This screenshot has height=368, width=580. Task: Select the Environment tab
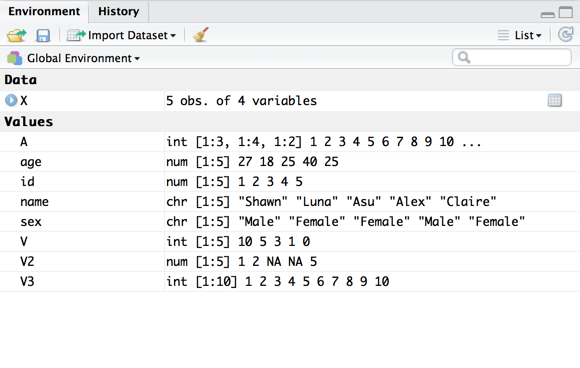(44, 11)
